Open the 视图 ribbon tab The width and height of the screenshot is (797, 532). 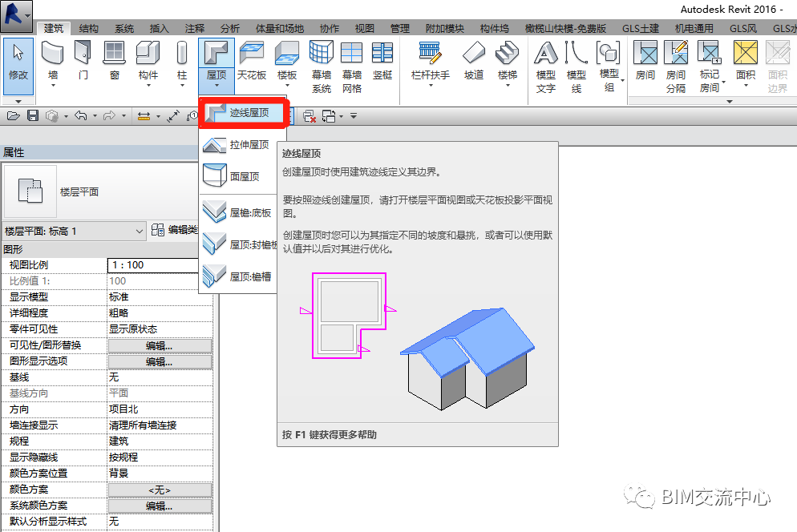tap(365, 29)
